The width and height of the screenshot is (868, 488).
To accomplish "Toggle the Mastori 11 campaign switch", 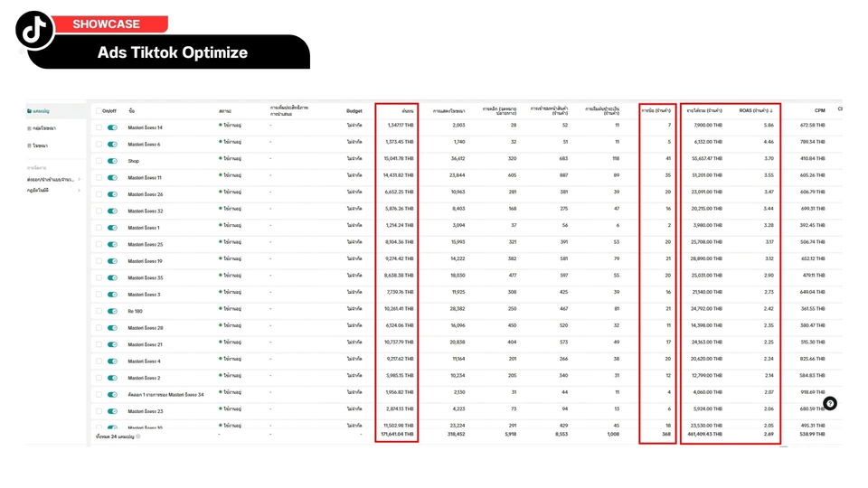I will 112,178.
